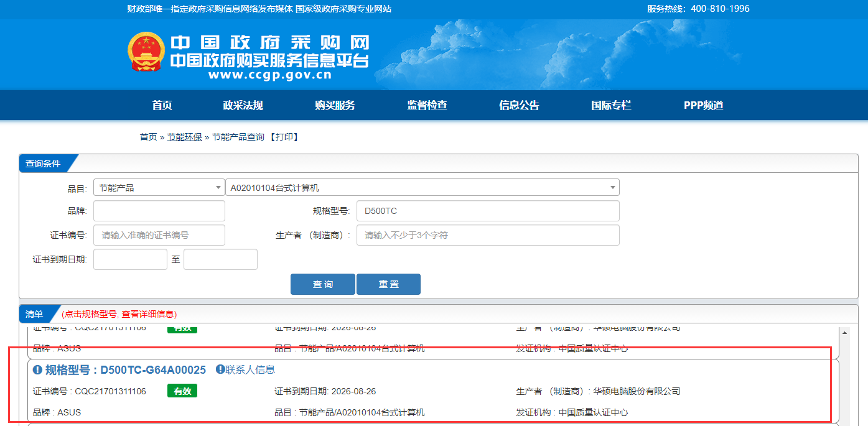Image resolution: width=868 pixels, height=426 pixels.
Task: Click the 查询条件 panel tab
Action: 43,164
